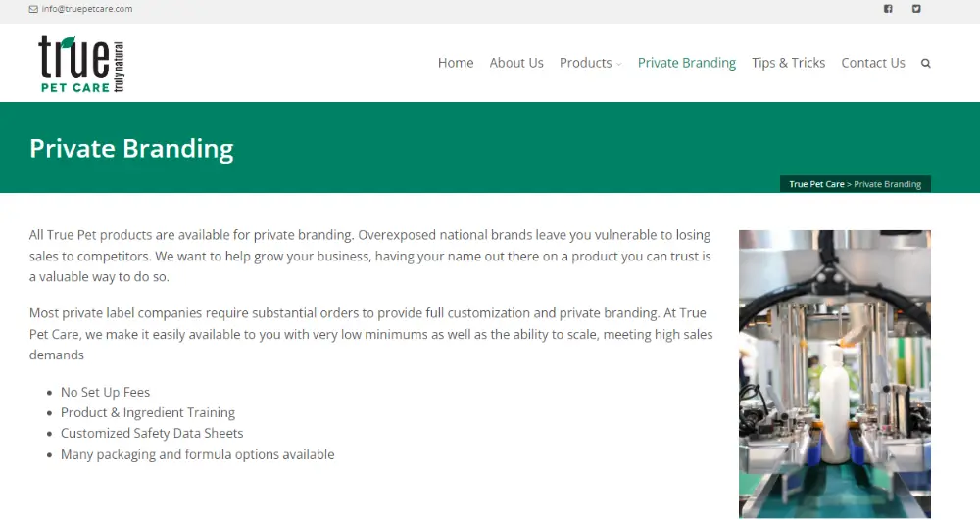The width and height of the screenshot is (980, 520).
Task: Open Tips & Tricks page
Action: (x=788, y=63)
